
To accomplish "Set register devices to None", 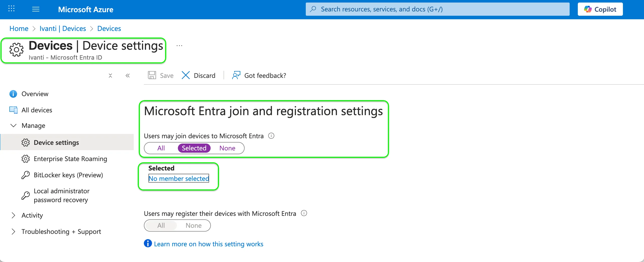I will point(194,225).
